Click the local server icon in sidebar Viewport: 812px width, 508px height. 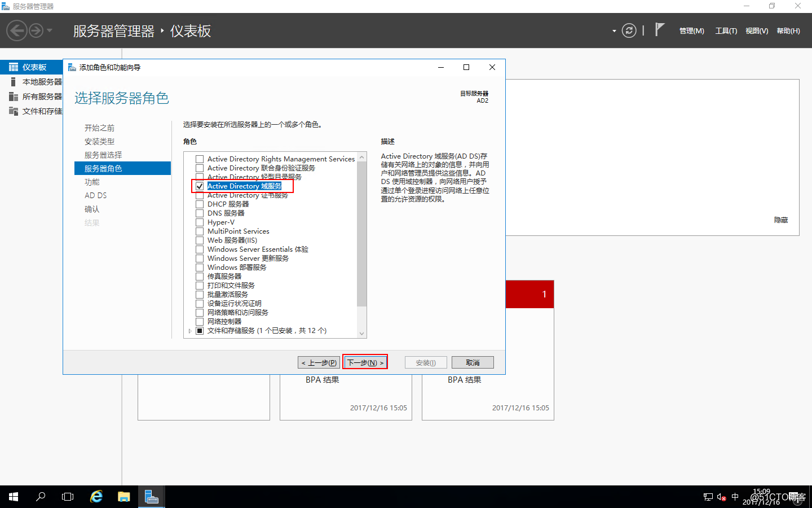tap(13, 82)
